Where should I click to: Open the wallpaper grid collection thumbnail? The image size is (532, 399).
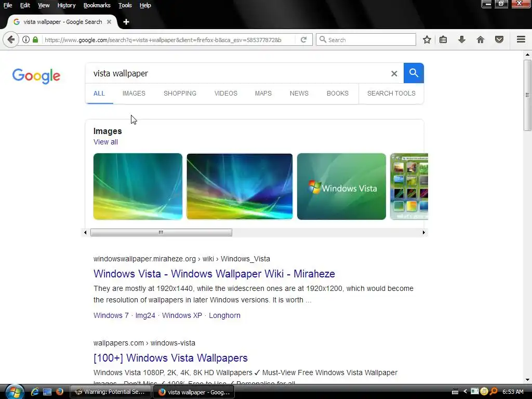tap(409, 187)
